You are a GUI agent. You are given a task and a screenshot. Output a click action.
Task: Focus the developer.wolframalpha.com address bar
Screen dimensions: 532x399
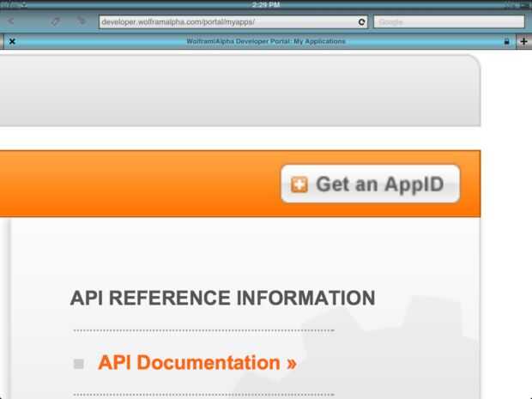[x=233, y=22]
